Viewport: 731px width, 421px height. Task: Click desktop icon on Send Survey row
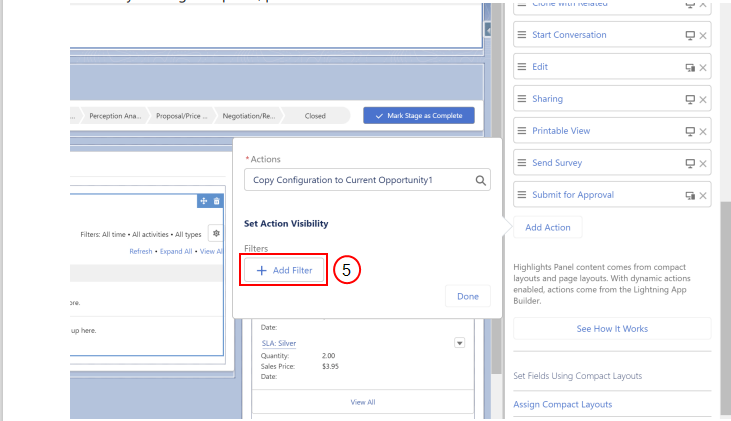pos(690,163)
